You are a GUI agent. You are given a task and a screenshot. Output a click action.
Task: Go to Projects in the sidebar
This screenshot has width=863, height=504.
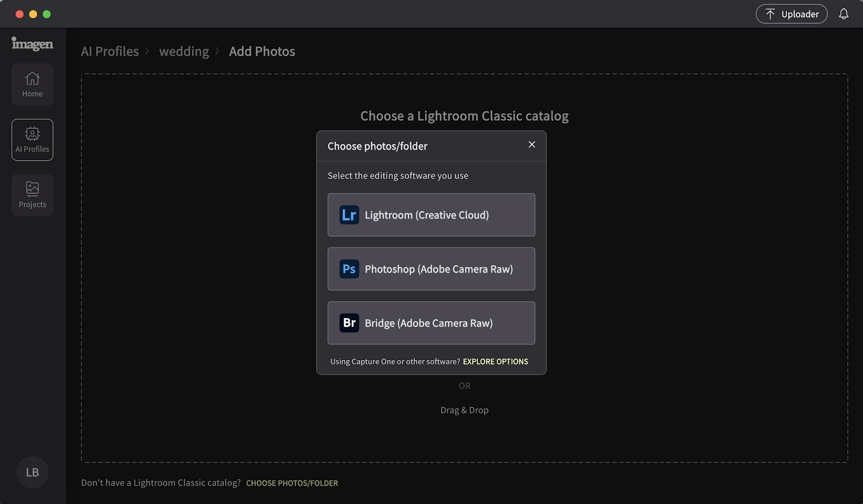click(x=32, y=195)
